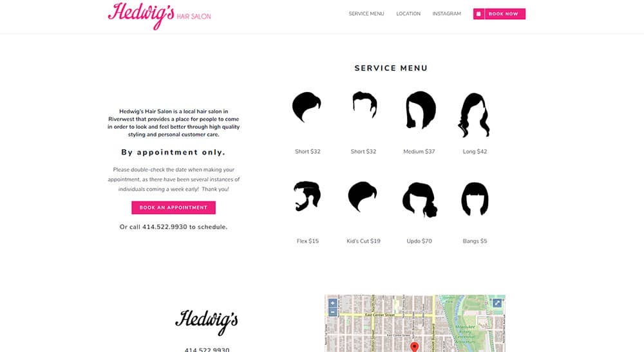Choose the Medium $37 hair icon
Image resolution: width=644 pixels, height=352 pixels.
pos(421,110)
